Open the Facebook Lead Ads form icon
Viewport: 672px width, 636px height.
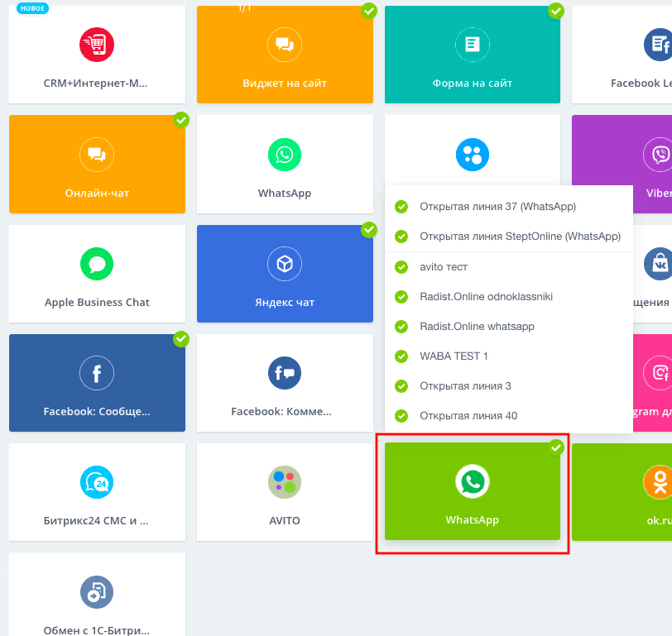click(x=658, y=45)
